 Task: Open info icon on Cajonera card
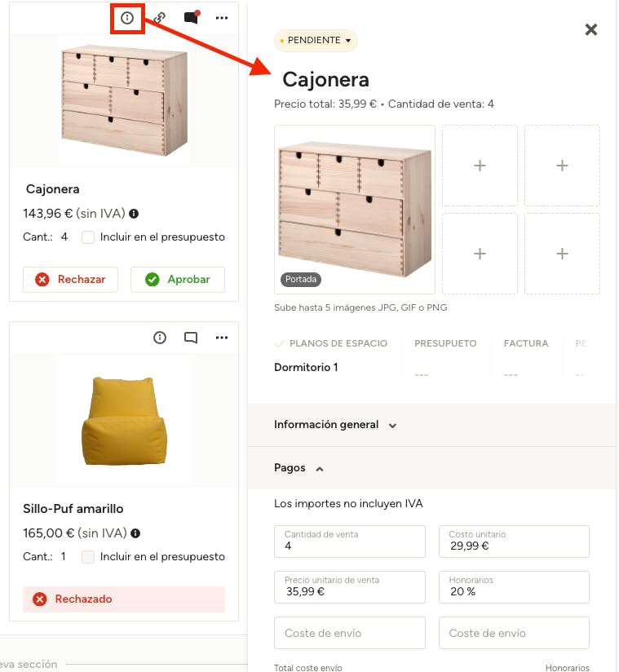click(126, 17)
